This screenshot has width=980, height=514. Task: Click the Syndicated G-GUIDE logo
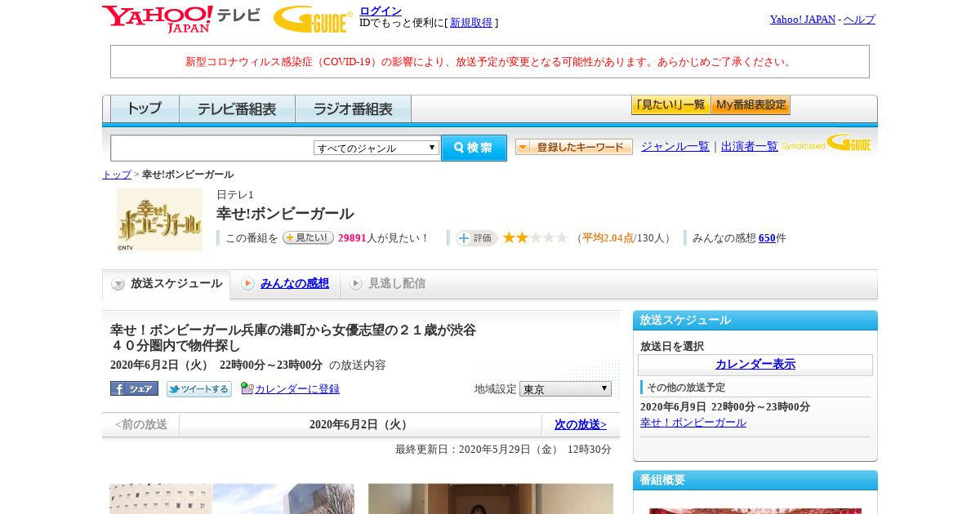[826, 144]
